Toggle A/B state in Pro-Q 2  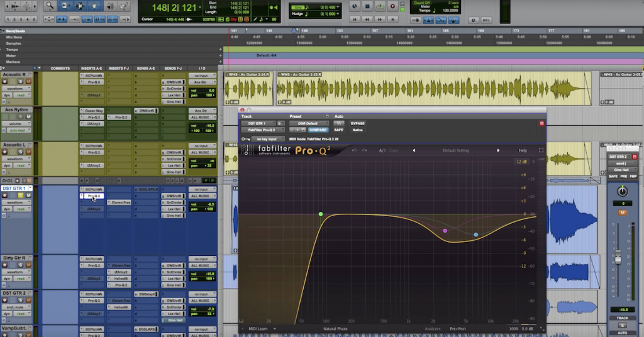click(x=382, y=151)
